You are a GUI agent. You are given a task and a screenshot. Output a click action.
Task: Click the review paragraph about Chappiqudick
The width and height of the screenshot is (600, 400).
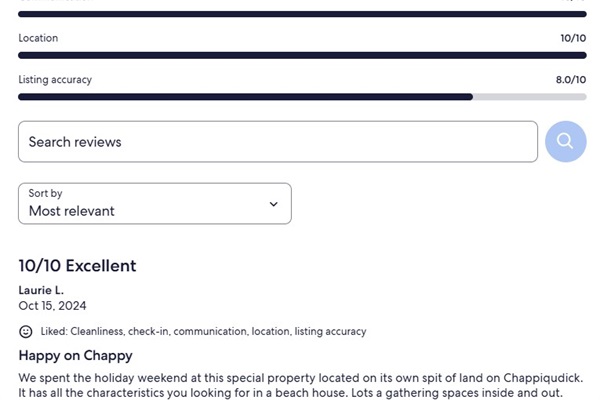coord(301,385)
